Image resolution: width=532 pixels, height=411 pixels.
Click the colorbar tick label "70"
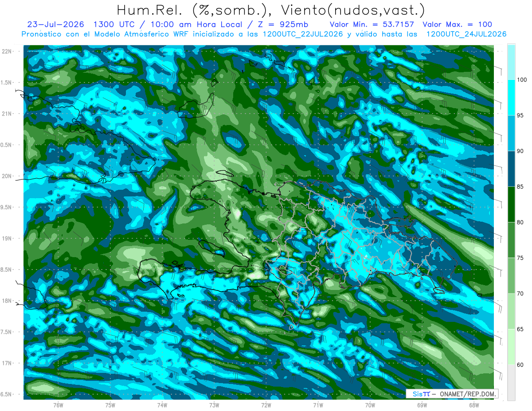click(521, 294)
